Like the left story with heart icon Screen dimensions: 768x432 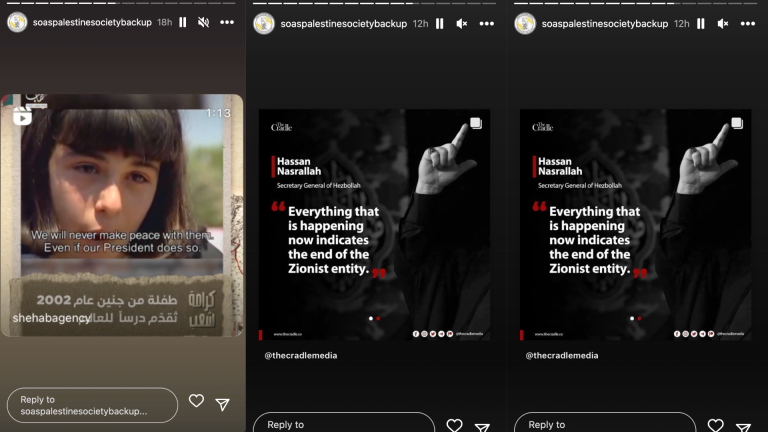click(196, 402)
